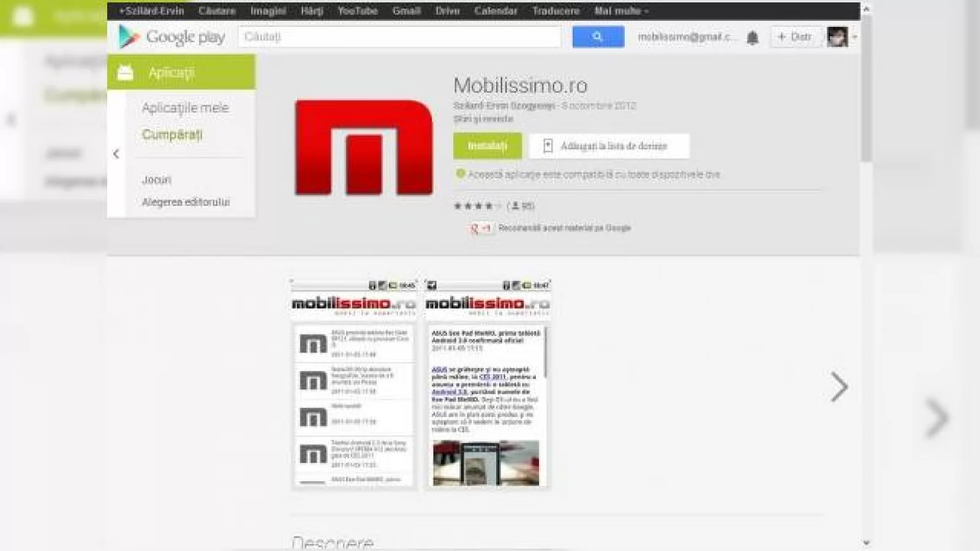
Task: Open YouTube in the Google bar
Action: (358, 10)
